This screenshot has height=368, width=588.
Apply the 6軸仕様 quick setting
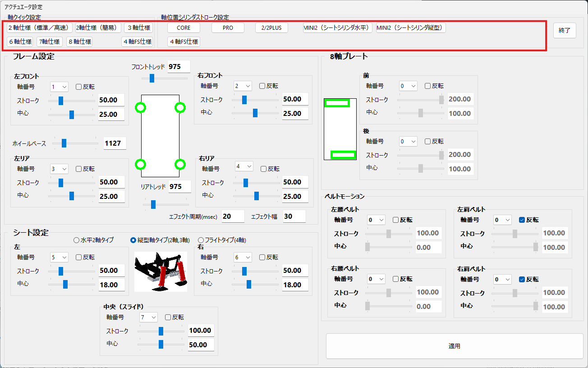(20, 42)
